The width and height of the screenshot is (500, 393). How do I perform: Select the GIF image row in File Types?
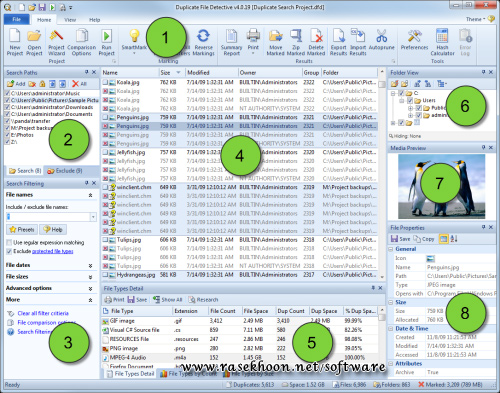coord(239,321)
